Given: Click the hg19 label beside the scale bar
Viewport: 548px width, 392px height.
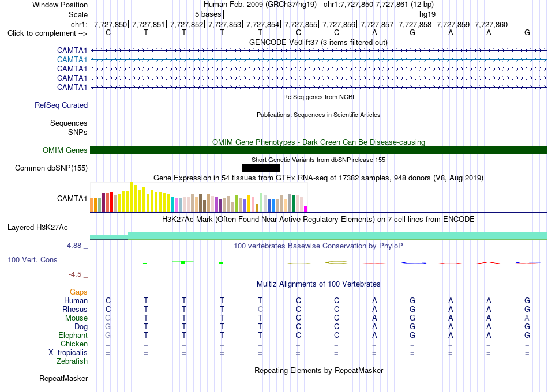Looking at the screenshot, I should tap(427, 14).
